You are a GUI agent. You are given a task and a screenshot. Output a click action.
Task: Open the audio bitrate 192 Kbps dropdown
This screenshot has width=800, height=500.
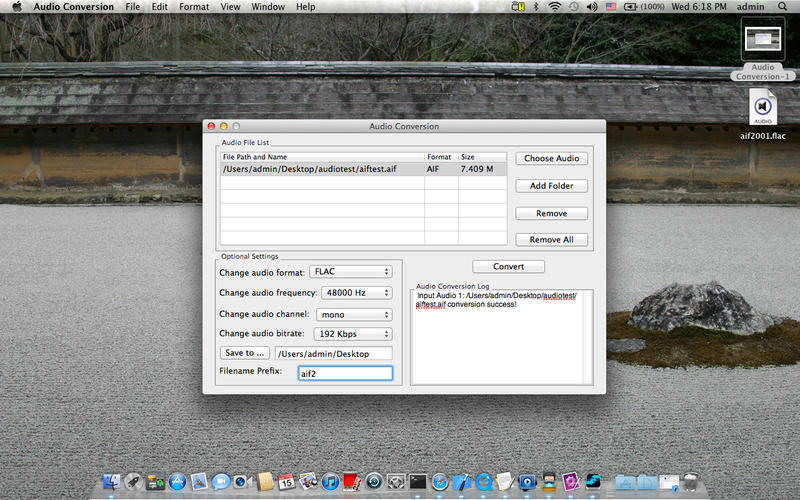[x=351, y=334]
